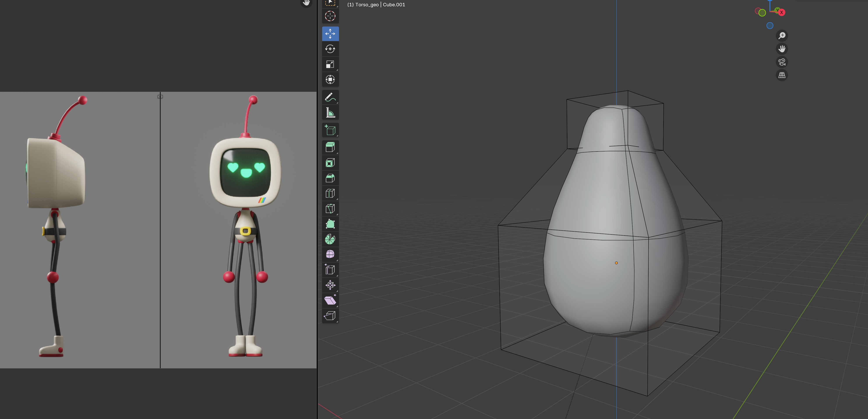Viewport: 868px width, 419px height.
Task: Activate the Loop Cut tool
Action: 330,193
